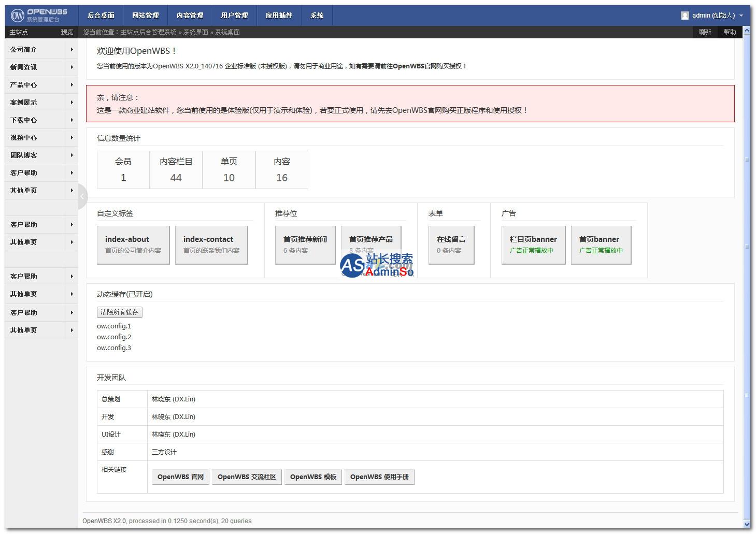Open the 栏目页banner ad card
The image size is (756, 534).
click(x=533, y=245)
